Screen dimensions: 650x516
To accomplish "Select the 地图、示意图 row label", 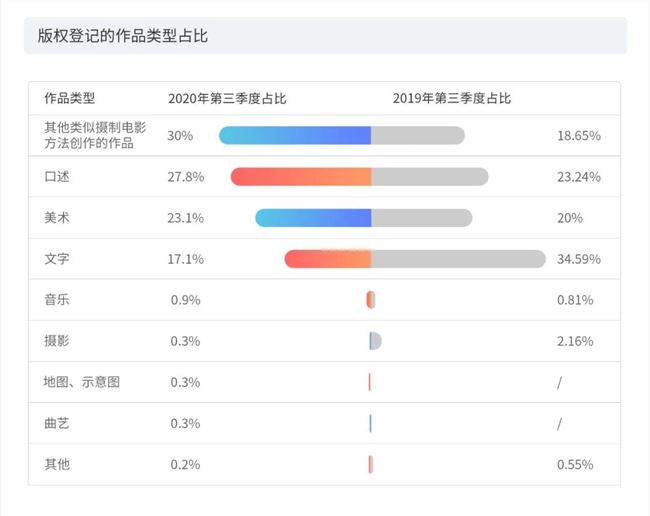I will click(x=81, y=382).
